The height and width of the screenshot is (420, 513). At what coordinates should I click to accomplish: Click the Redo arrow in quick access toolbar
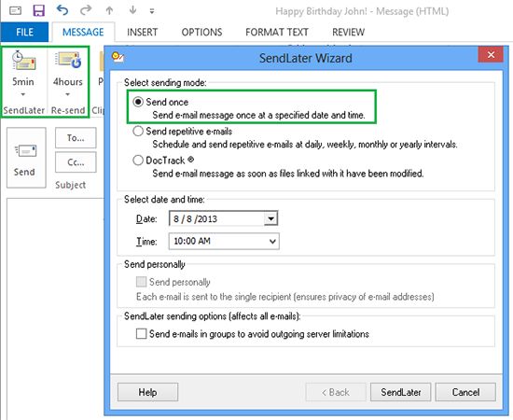(86, 10)
